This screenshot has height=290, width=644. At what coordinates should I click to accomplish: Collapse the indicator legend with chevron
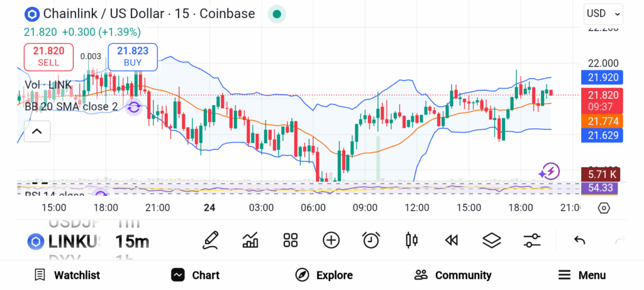[36, 131]
